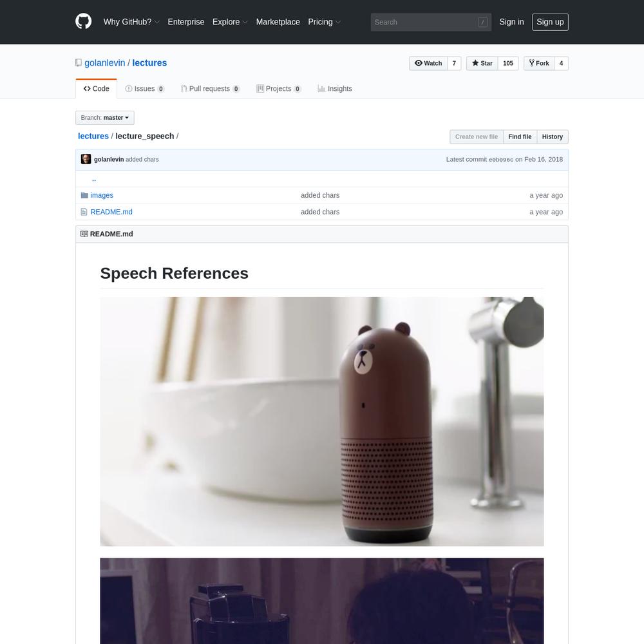Screen dimensions: 644x644
Task: Click the Sign in link
Action: point(511,22)
